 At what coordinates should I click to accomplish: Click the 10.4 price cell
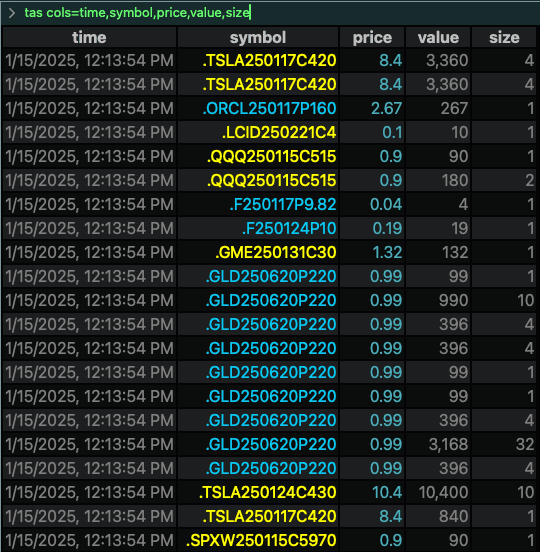387,492
